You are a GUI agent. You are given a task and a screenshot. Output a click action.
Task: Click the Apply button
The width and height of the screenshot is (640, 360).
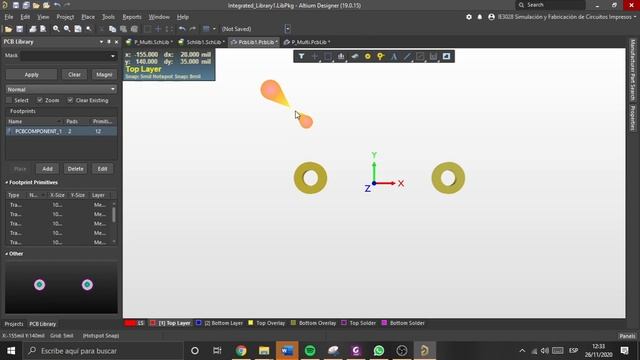tap(31, 75)
